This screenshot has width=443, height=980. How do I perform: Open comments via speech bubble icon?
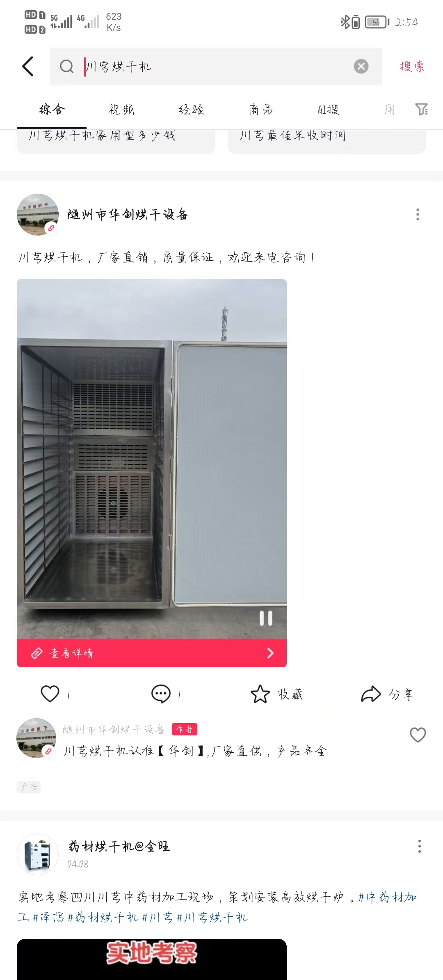coord(161,694)
